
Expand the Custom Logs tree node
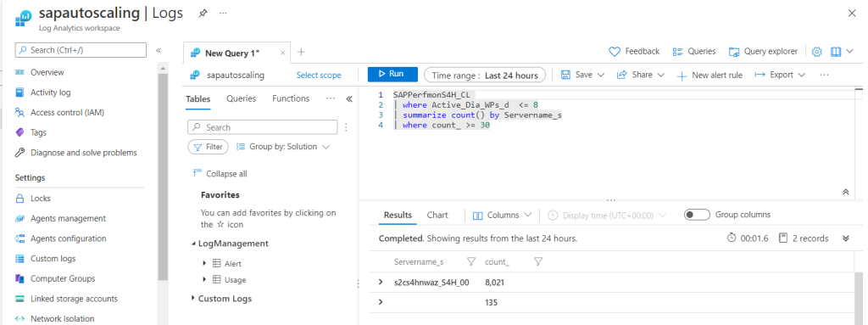193,299
